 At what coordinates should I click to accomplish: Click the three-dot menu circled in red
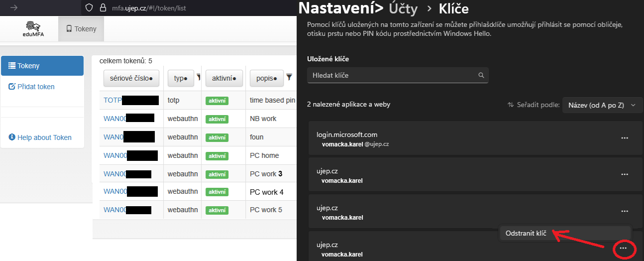(x=623, y=248)
